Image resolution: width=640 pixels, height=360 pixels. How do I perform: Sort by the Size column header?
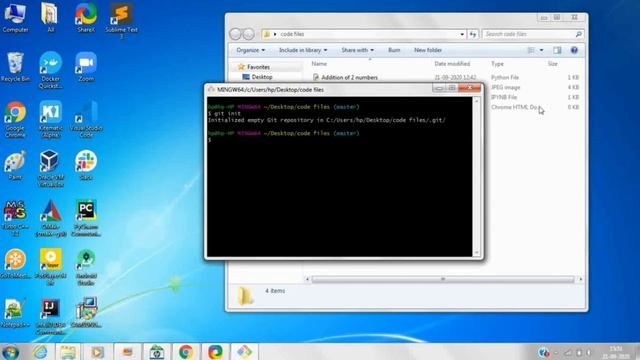(552, 64)
